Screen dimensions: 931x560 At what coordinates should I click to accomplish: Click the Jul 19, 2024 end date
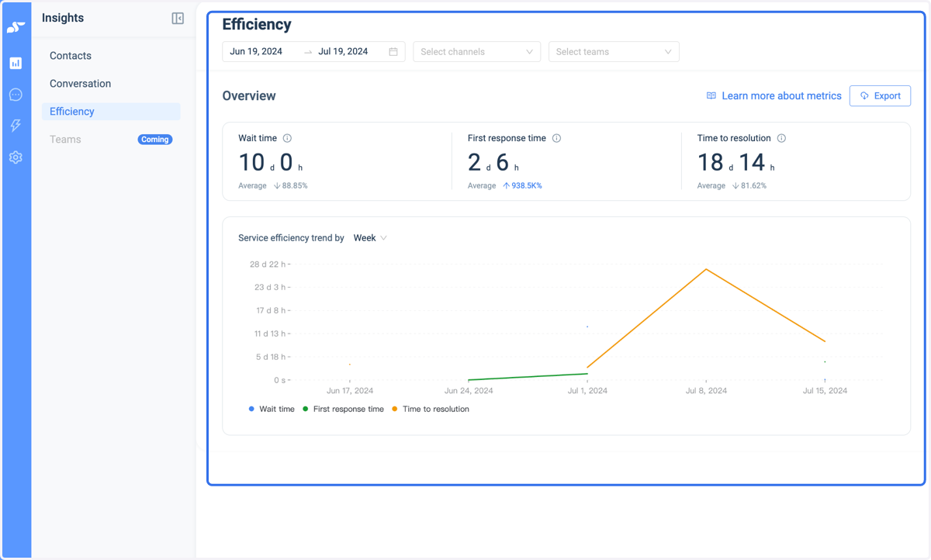coord(343,52)
